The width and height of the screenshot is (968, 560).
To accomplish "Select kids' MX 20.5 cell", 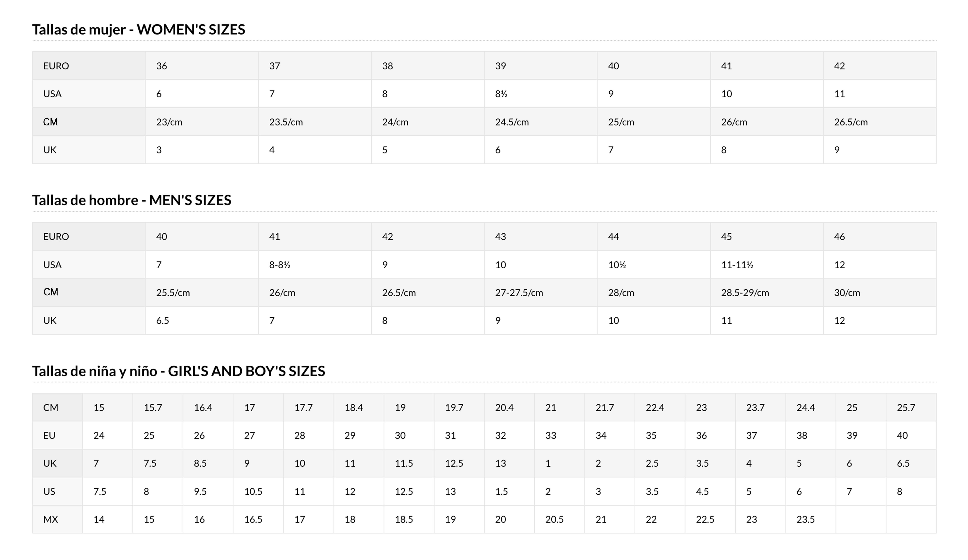I will click(x=560, y=519).
